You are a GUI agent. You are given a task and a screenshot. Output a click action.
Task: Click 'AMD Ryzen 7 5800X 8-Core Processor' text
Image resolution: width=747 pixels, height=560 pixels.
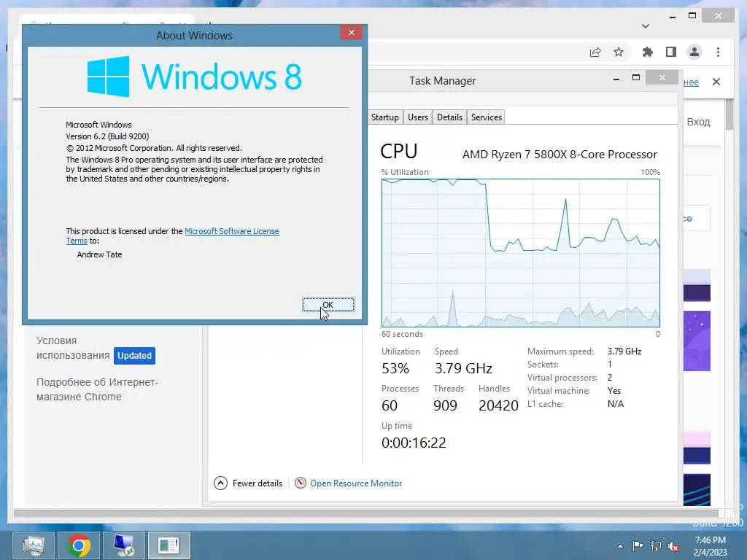pyautogui.click(x=560, y=155)
